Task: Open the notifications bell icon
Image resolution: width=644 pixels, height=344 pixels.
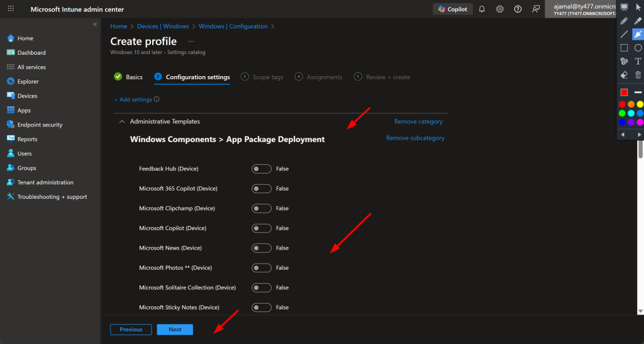Action: pyautogui.click(x=482, y=9)
